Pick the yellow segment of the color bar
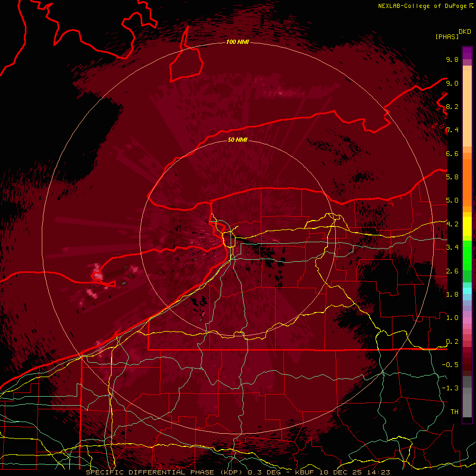 (x=467, y=226)
